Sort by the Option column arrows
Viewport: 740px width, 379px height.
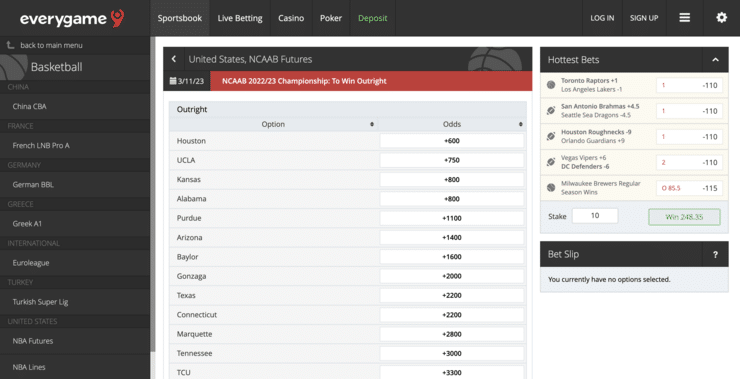click(372, 124)
